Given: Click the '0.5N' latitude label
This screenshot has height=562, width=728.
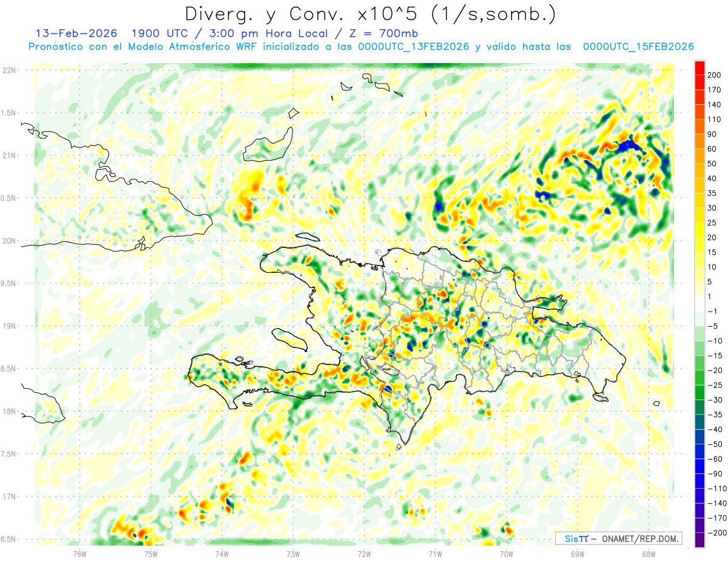Looking at the screenshot, I should coord(8,198).
